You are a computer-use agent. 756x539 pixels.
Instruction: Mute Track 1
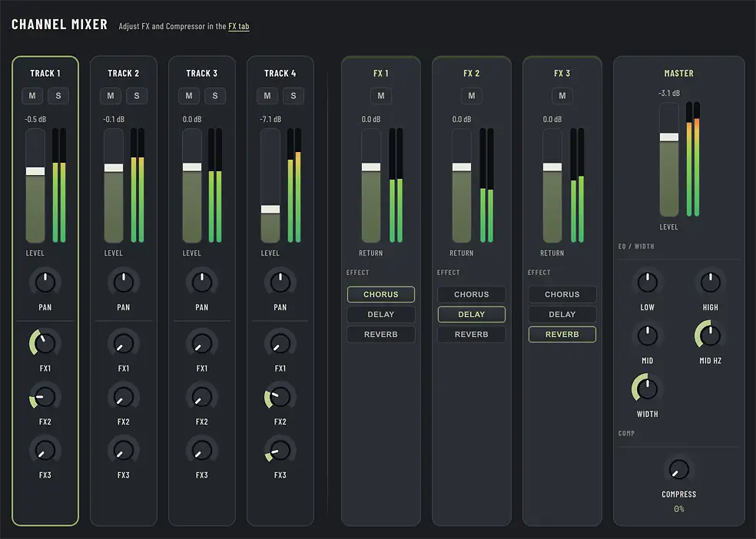click(x=32, y=96)
